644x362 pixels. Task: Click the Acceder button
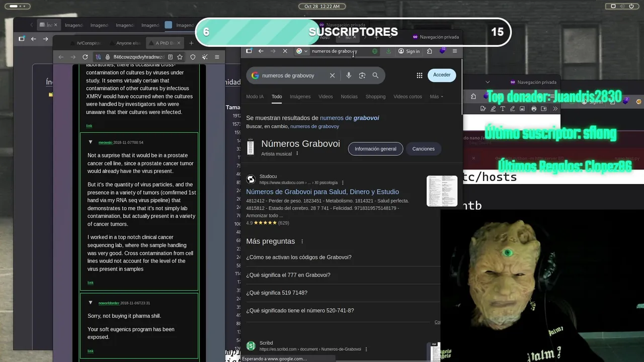[x=442, y=75]
